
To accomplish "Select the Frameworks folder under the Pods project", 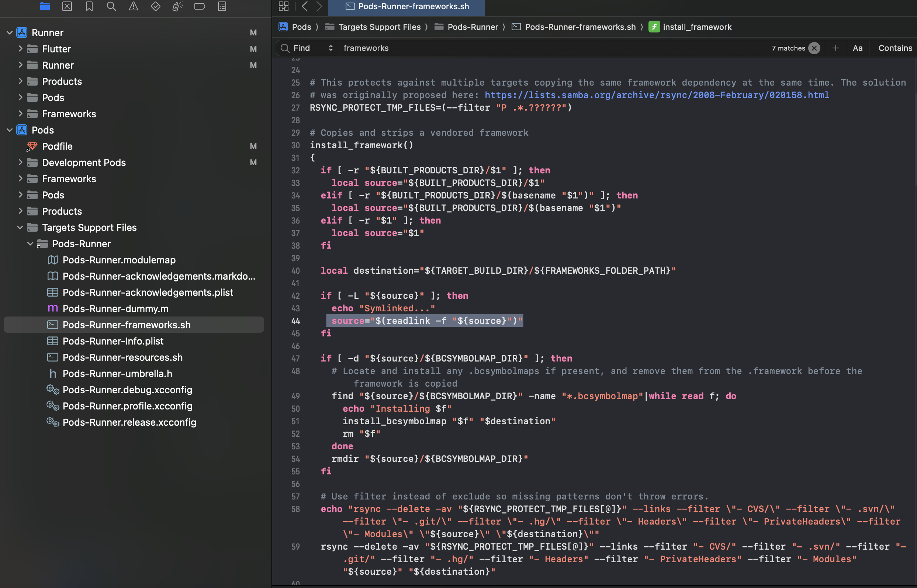I will [69, 179].
